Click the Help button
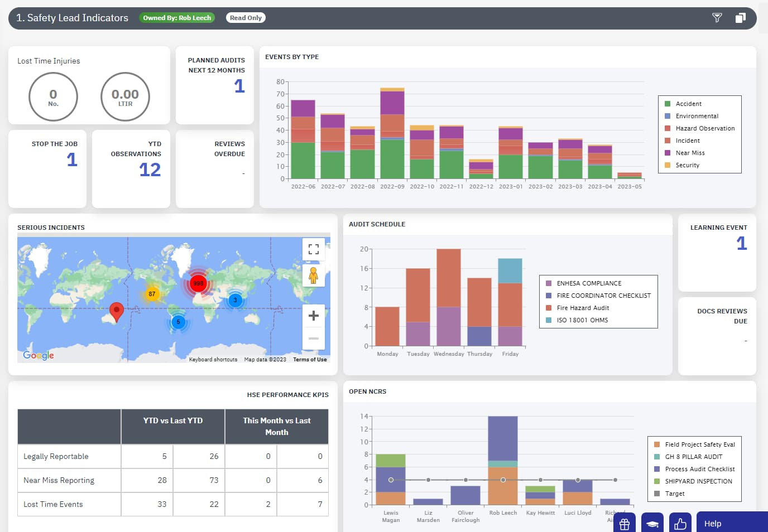 (713, 523)
